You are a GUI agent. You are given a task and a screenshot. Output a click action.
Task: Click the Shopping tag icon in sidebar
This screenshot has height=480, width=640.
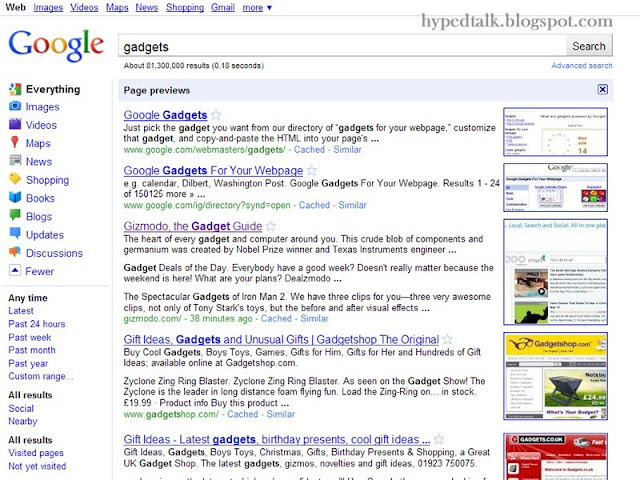click(x=15, y=179)
